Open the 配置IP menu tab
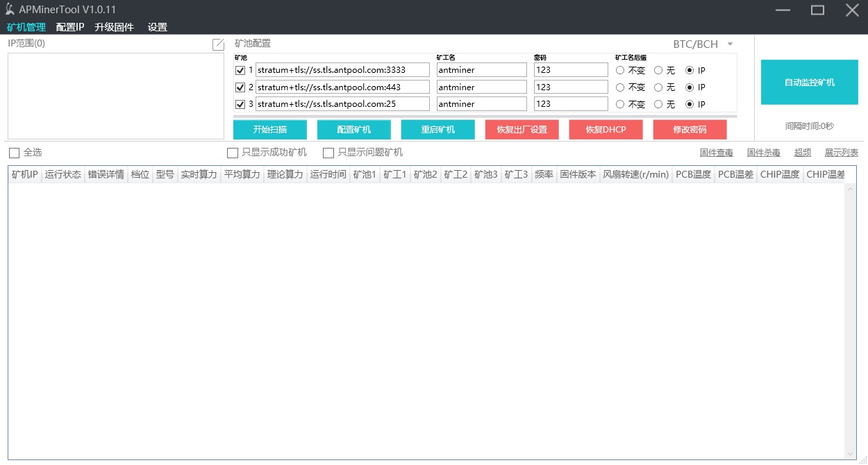This screenshot has width=868, height=465. 70,27
